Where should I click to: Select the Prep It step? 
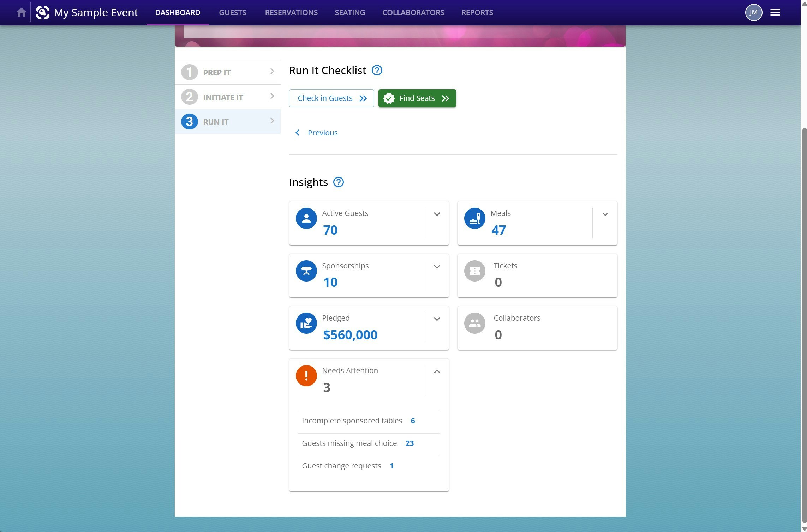(228, 72)
